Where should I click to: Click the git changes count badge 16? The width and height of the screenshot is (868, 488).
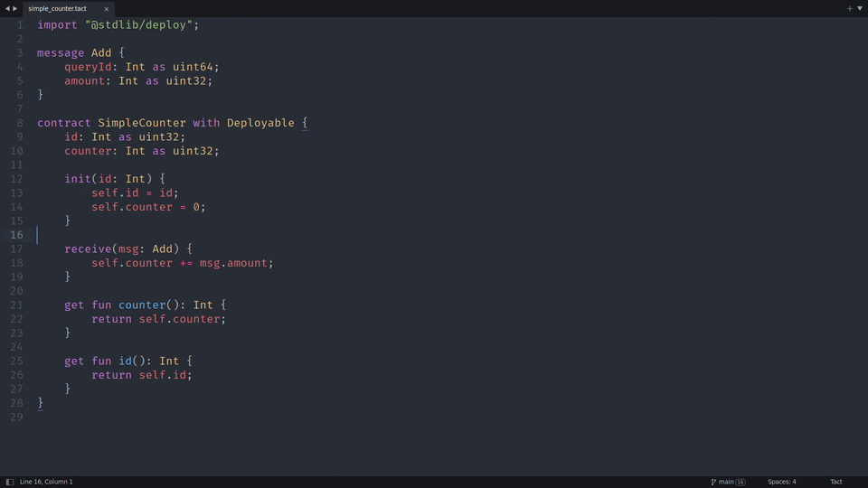(741, 482)
